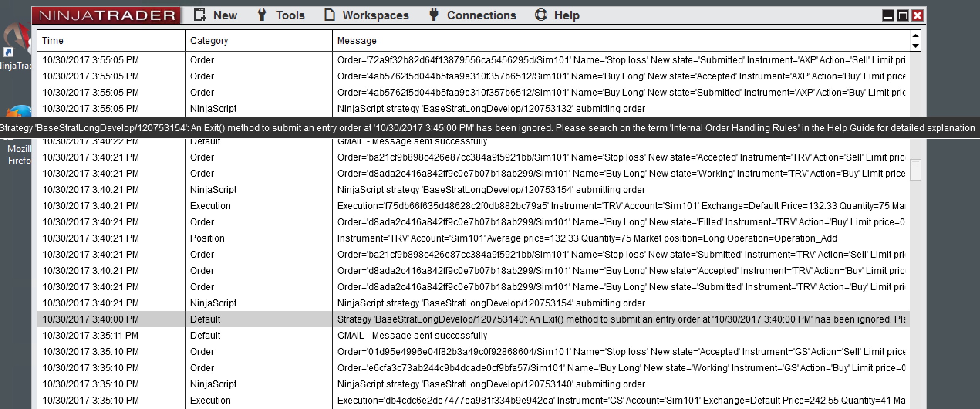The height and width of the screenshot is (409, 980).
Task: Select the GS Execution message at price 242.55
Action: tap(621, 401)
